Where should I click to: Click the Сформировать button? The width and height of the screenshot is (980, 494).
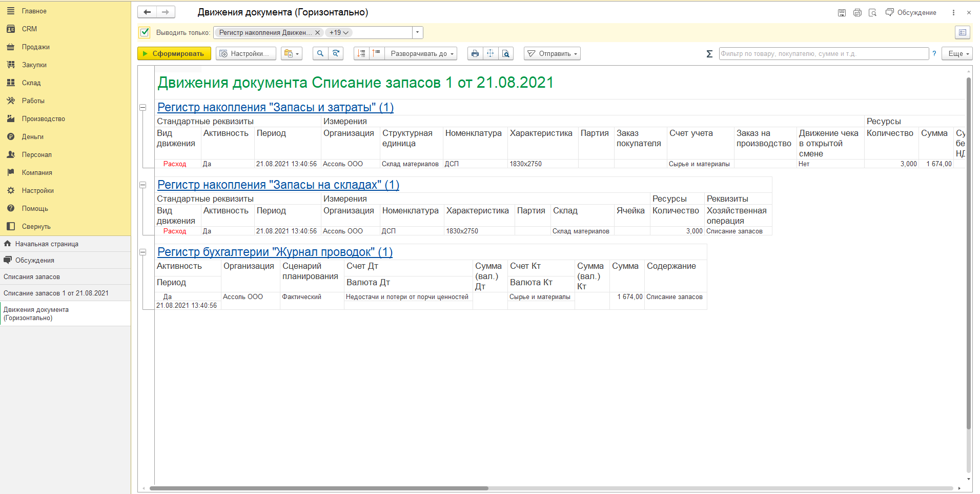point(174,53)
